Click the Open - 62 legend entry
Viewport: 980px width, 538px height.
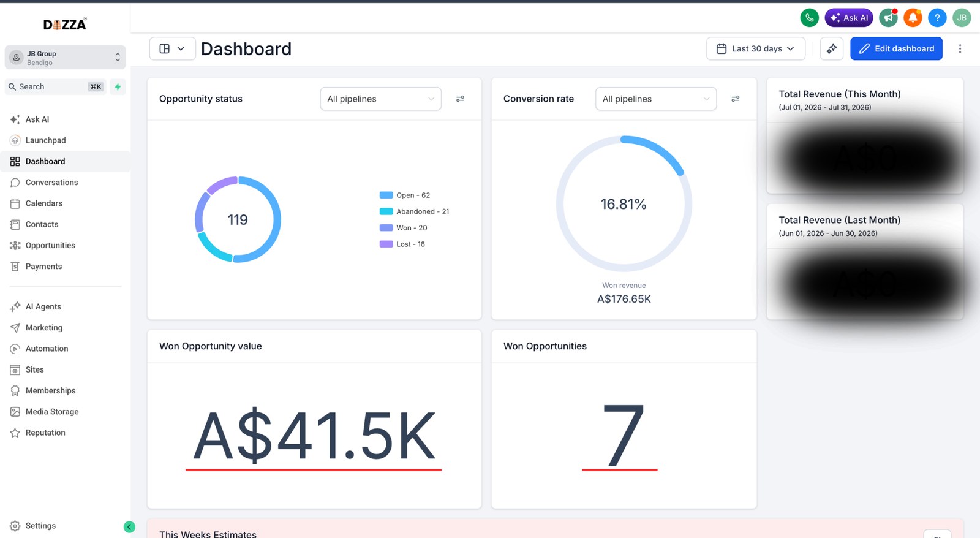(405, 195)
